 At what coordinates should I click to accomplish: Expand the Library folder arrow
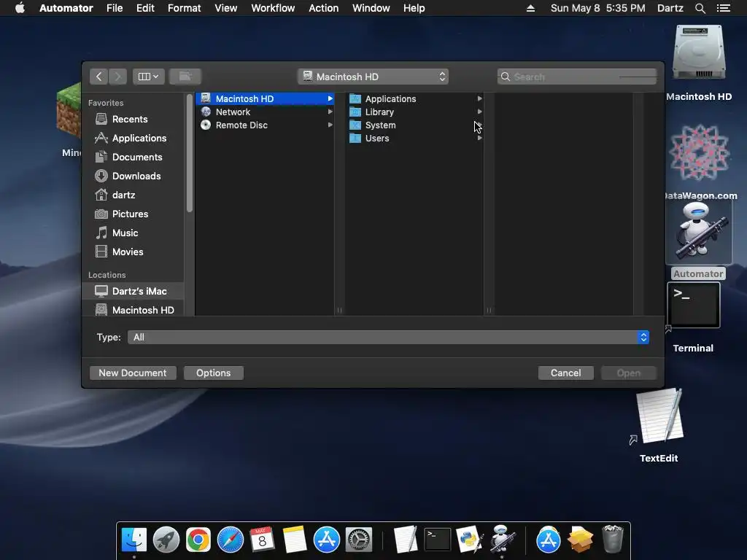[479, 112]
